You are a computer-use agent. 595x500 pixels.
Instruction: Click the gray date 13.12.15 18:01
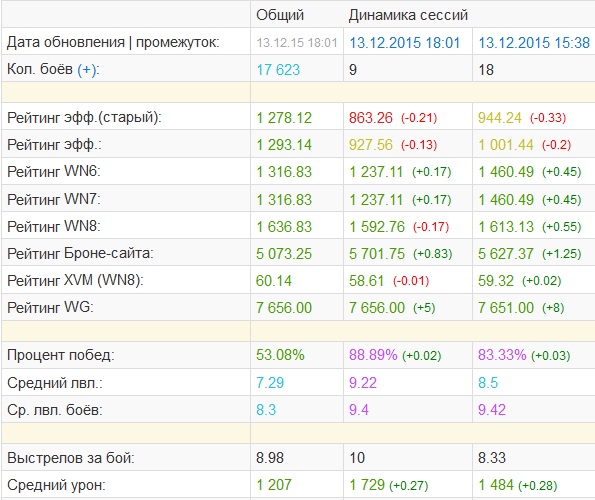(x=297, y=42)
